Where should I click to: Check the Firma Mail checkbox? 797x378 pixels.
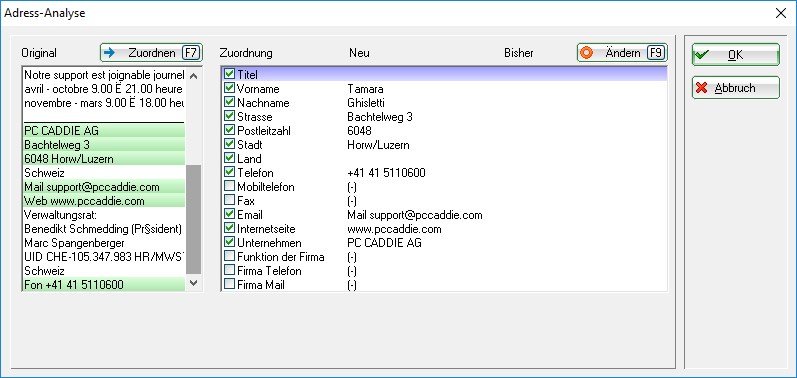[230, 285]
